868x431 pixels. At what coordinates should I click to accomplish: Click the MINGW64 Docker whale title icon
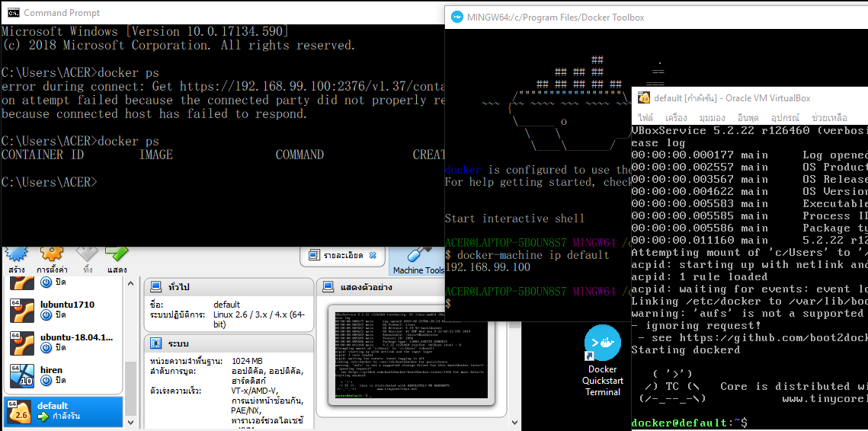tap(456, 17)
